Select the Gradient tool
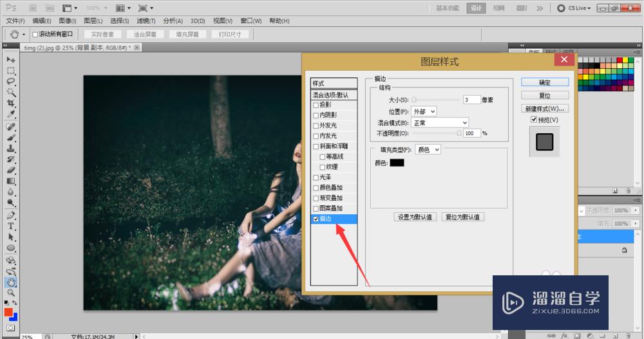This screenshot has height=339, width=644. click(x=11, y=181)
